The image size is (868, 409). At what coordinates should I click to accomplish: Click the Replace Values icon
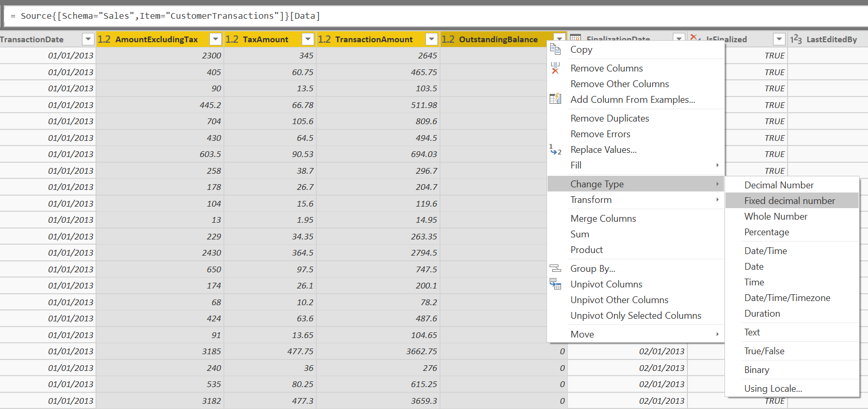[555, 150]
